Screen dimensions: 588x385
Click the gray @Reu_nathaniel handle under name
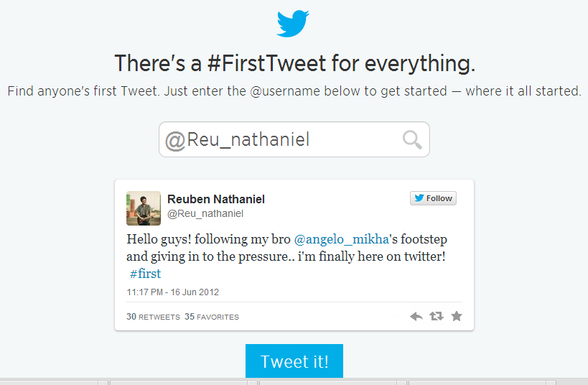[205, 213]
